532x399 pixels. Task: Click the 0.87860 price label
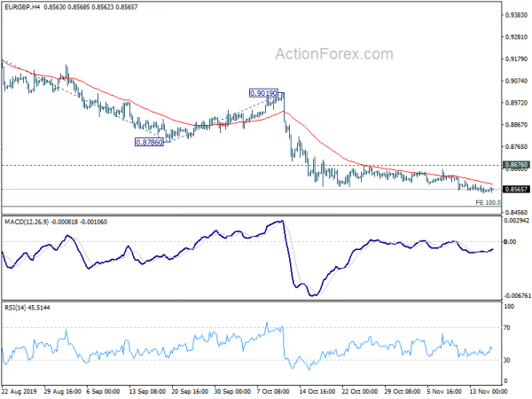click(149, 142)
